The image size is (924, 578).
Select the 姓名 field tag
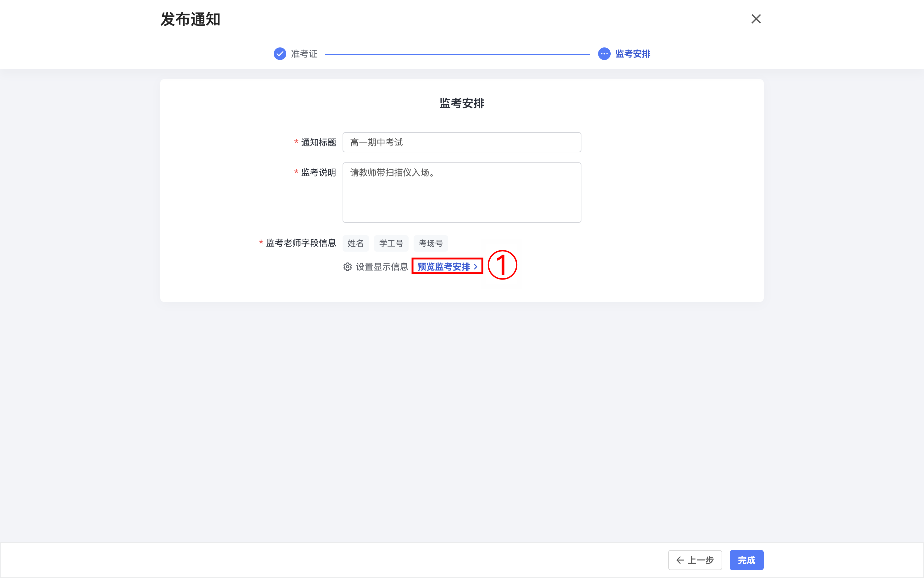(355, 243)
